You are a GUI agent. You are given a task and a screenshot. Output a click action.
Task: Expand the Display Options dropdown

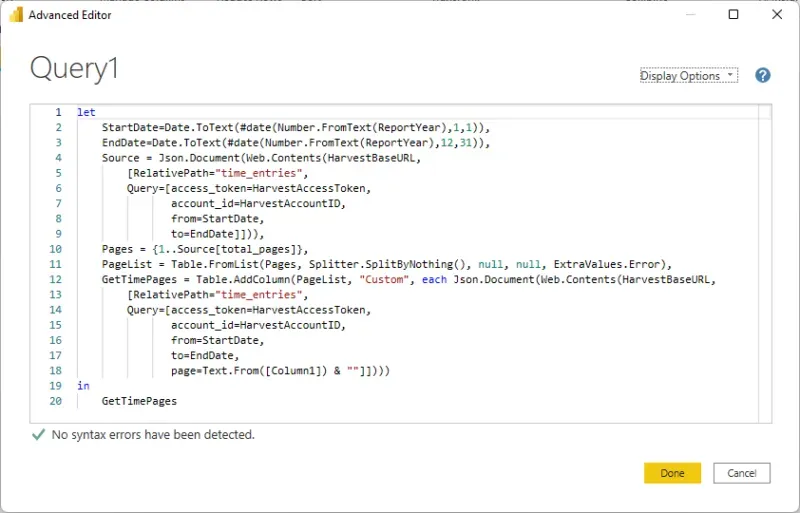pyautogui.click(x=688, y=76)
